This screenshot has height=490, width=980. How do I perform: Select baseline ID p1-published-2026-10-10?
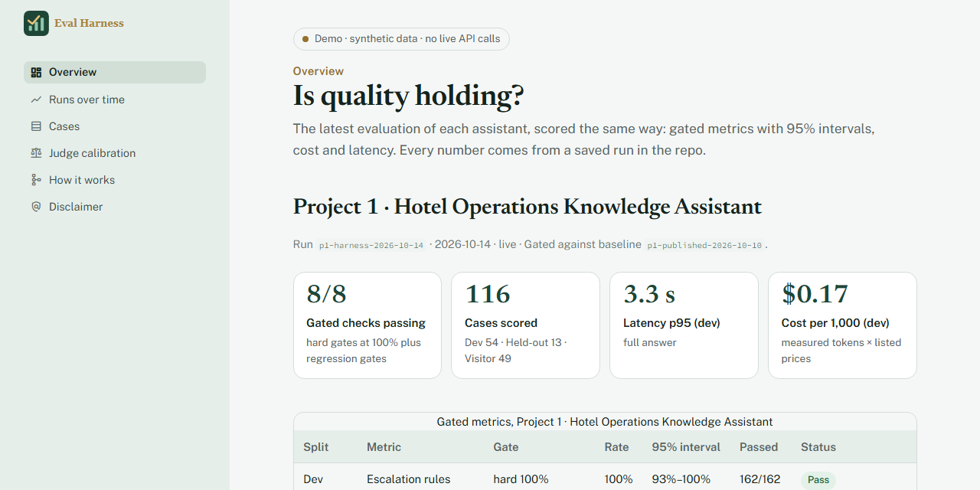pyautogui.click(x=704, y=245)
